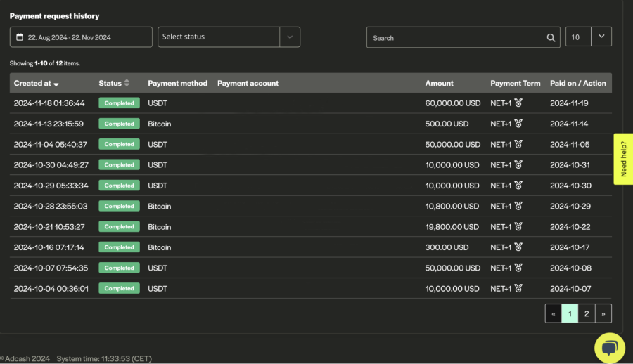Click the next page arrow button

[603, 313]
